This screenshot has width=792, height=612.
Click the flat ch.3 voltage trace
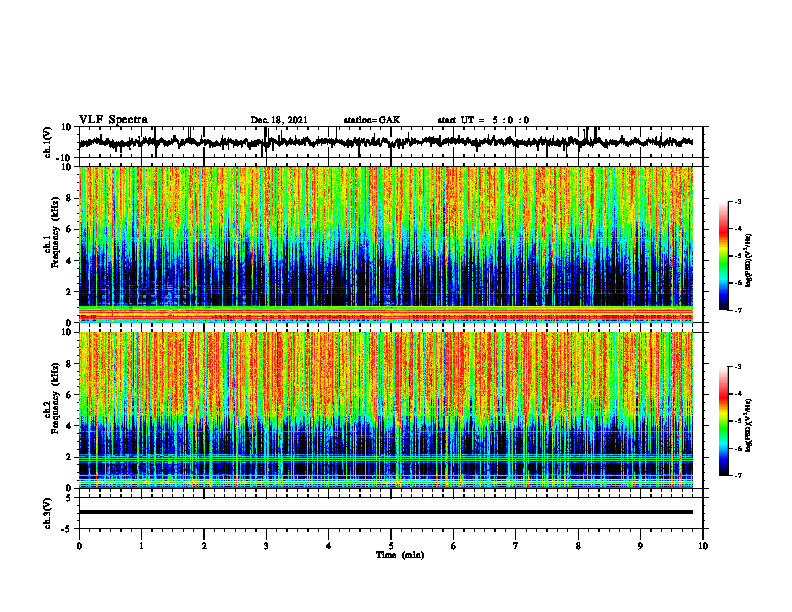[386, 512]
